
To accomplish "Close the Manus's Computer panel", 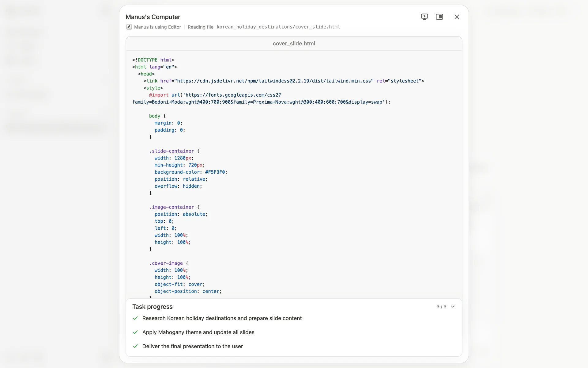I will pyautogui.click(x=457, y=17).
